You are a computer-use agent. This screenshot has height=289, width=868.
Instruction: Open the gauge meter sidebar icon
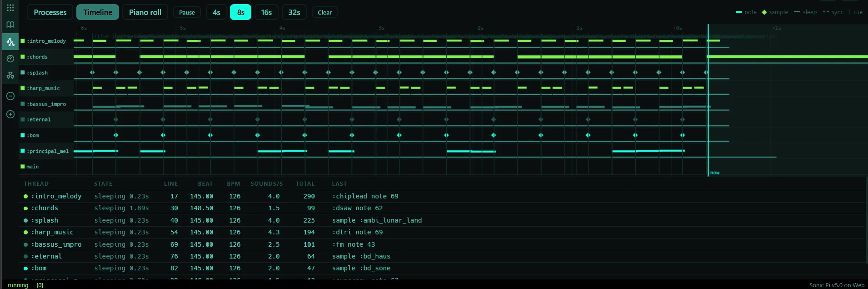pos(10,58)
